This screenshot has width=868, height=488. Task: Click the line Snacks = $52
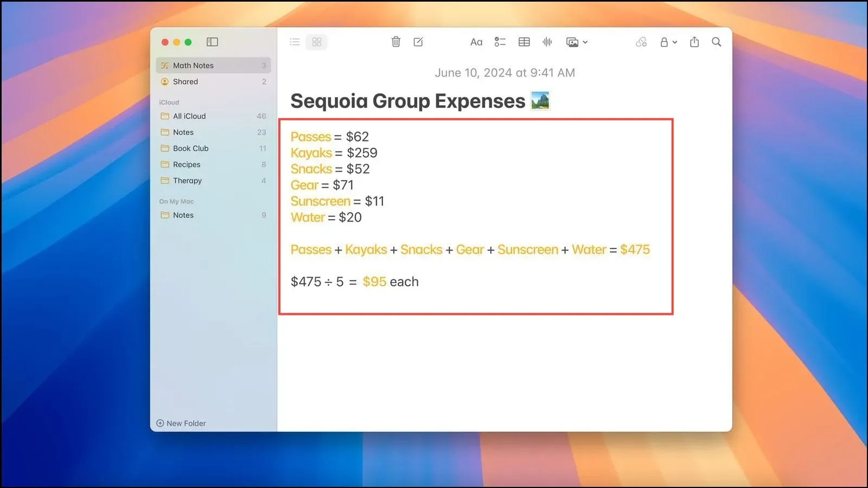click(330, 169)
